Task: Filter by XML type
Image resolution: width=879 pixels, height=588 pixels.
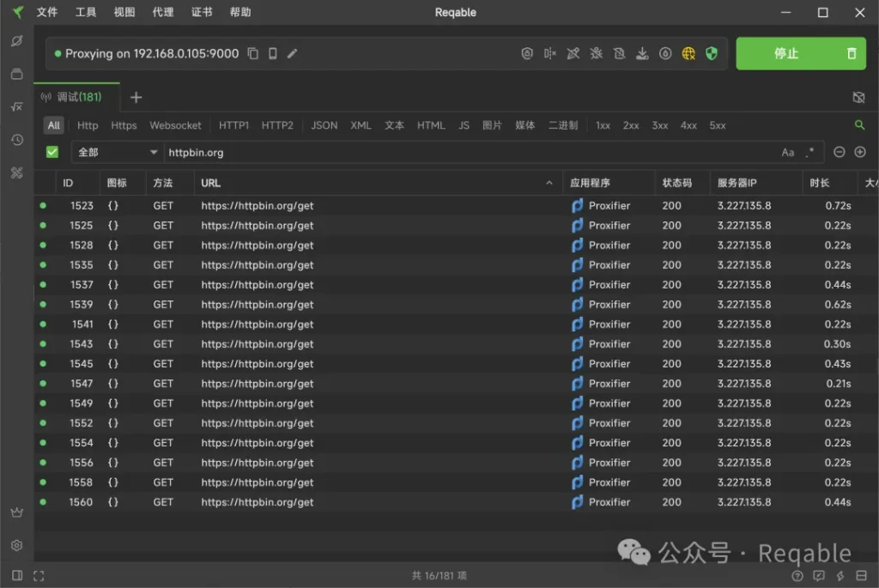Action: tap(361, 125)
